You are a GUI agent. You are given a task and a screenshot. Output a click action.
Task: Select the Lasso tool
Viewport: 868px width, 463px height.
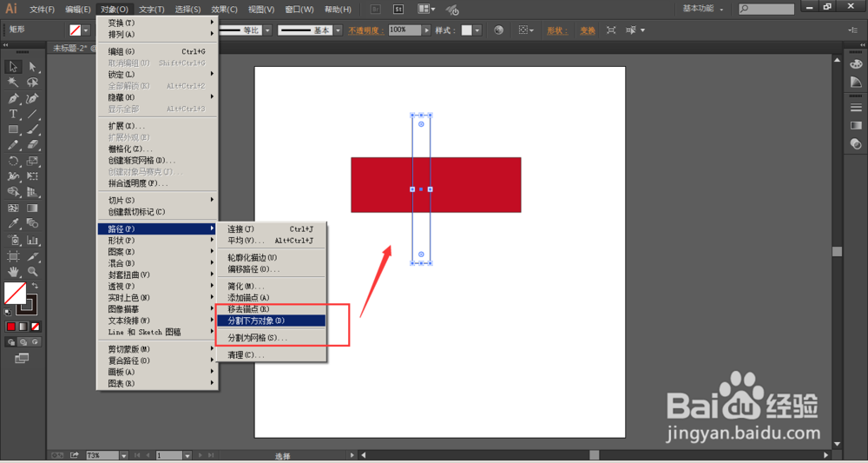pos(33,83)
